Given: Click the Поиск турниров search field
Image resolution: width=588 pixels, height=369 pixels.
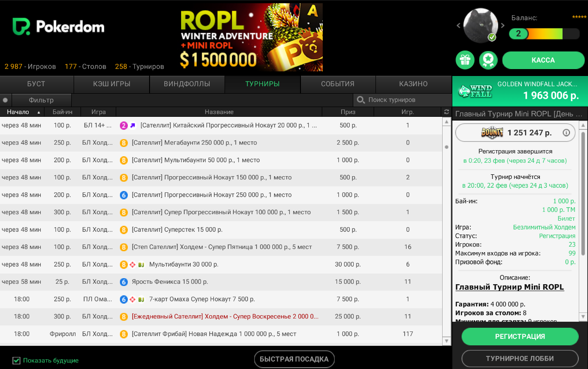Looking at the screenshot, I should coord(403,100).
